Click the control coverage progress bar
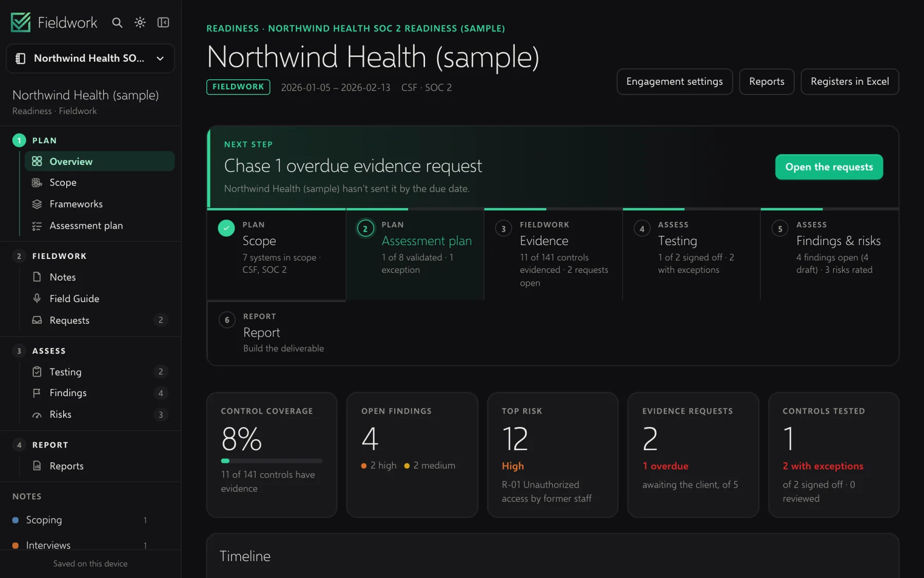 [272, 461]
